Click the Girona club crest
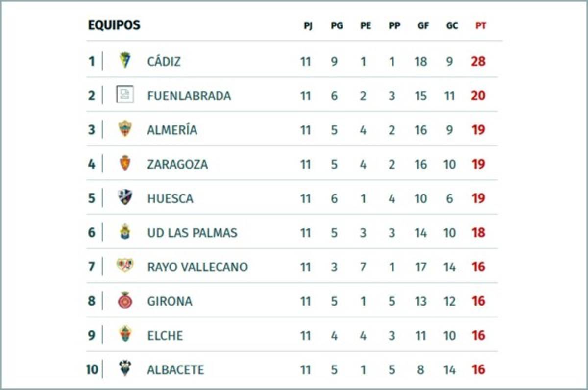 pos(125,300)
